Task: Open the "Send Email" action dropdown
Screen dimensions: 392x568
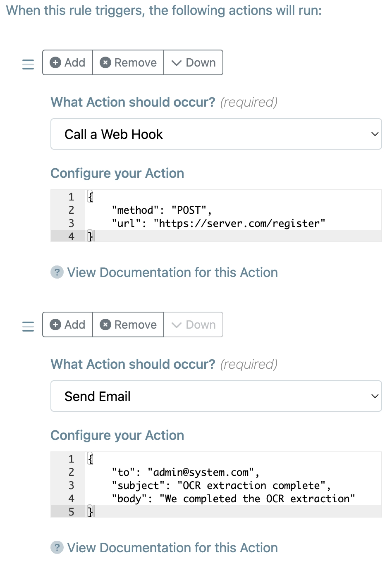Action: [x=216, y=396]
